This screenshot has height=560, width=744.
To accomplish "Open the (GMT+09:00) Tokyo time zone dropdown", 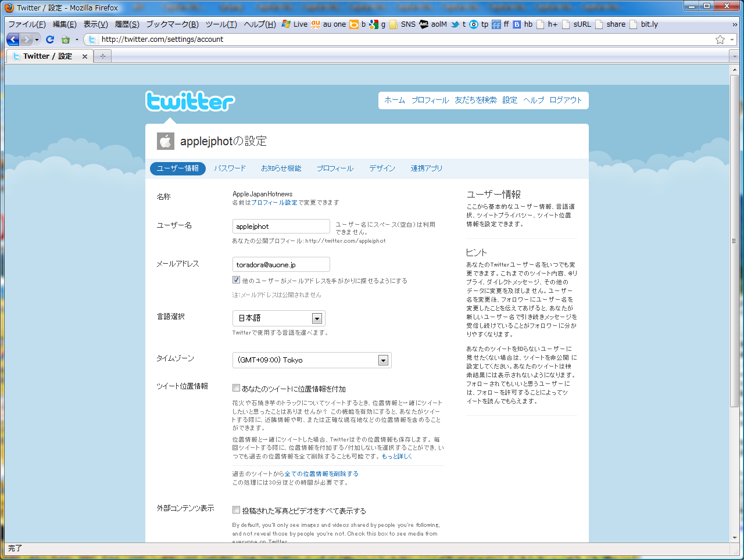I will point(312,360).
